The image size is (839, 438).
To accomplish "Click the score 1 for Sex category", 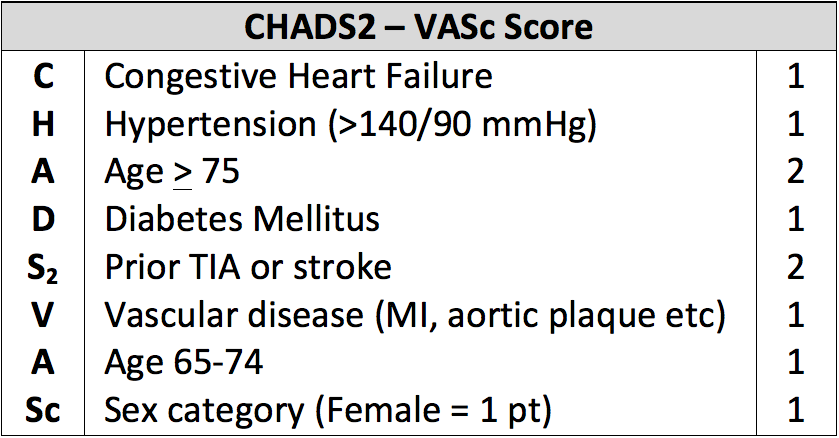I will (796, 410).
